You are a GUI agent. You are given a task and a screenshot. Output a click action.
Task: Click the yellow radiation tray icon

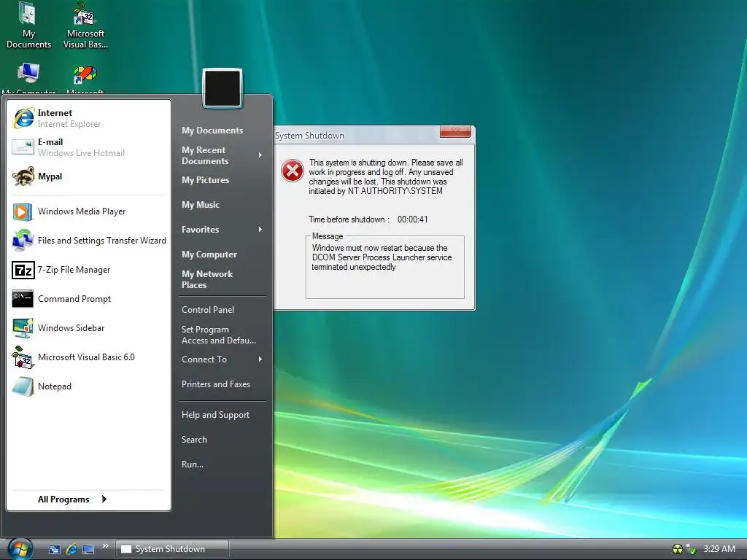(677, 549)
